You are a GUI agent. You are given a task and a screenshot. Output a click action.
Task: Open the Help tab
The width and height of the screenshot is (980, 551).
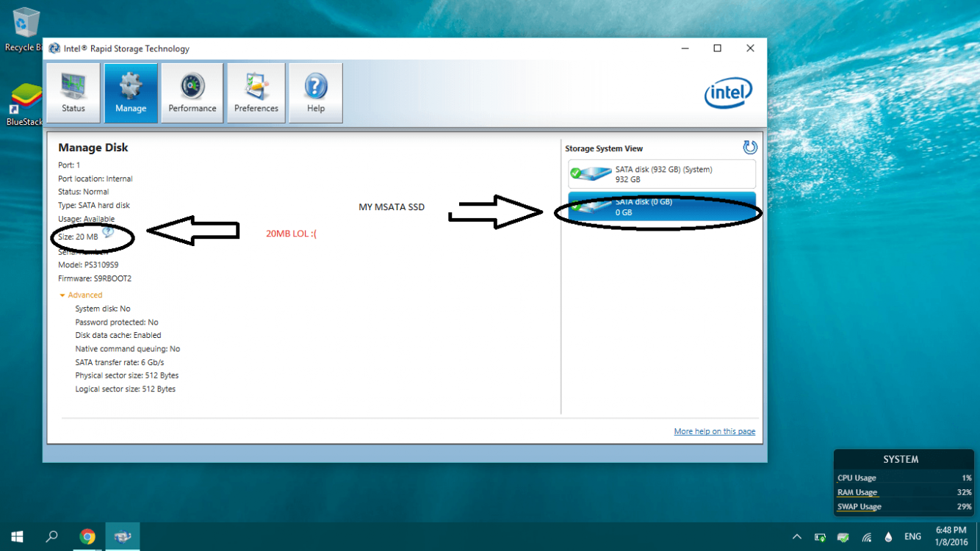pyautogui.click(x=316, y=93)
